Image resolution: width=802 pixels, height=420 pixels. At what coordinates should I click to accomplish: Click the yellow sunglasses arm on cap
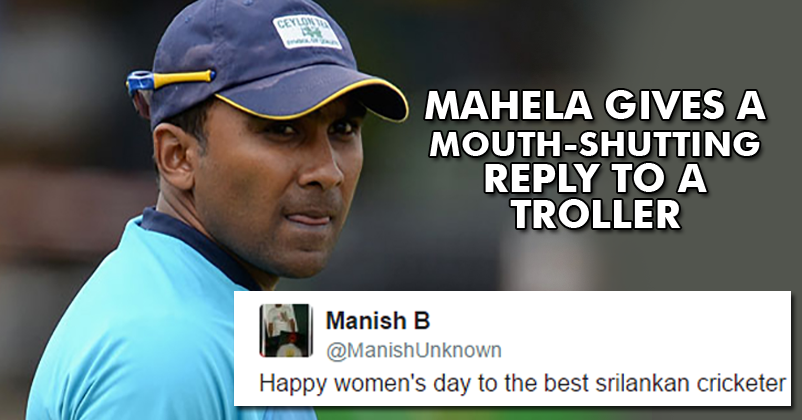point(170,79)
